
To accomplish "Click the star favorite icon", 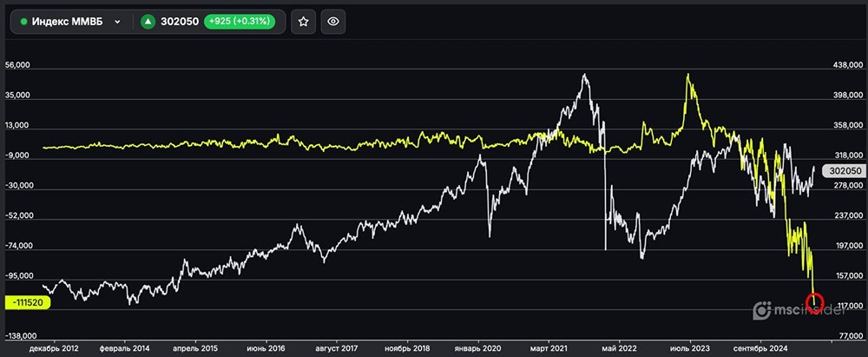I will pos(303,22).
